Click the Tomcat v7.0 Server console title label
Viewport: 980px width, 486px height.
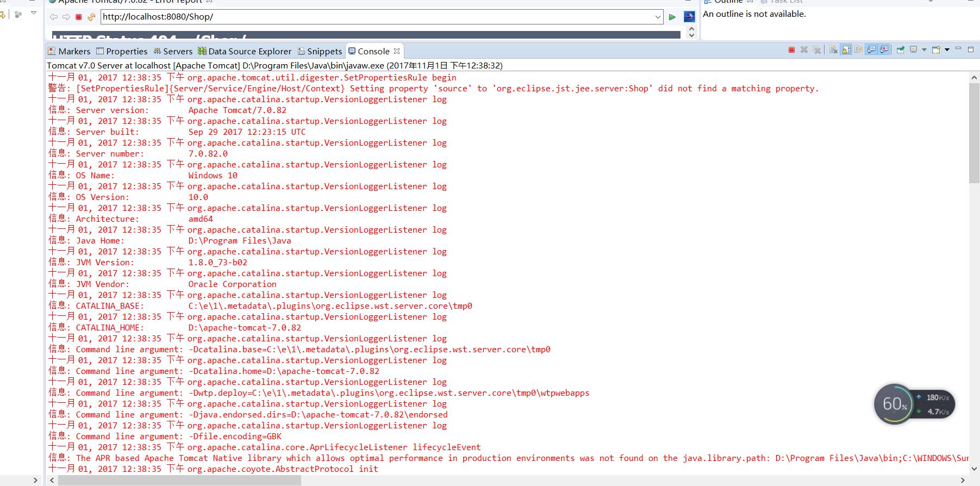[x=274, y=65]
